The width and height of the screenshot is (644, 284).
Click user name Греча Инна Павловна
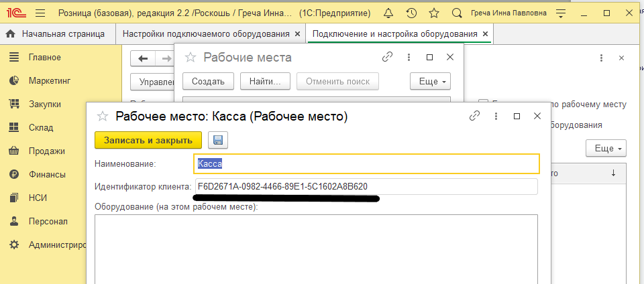508,13
